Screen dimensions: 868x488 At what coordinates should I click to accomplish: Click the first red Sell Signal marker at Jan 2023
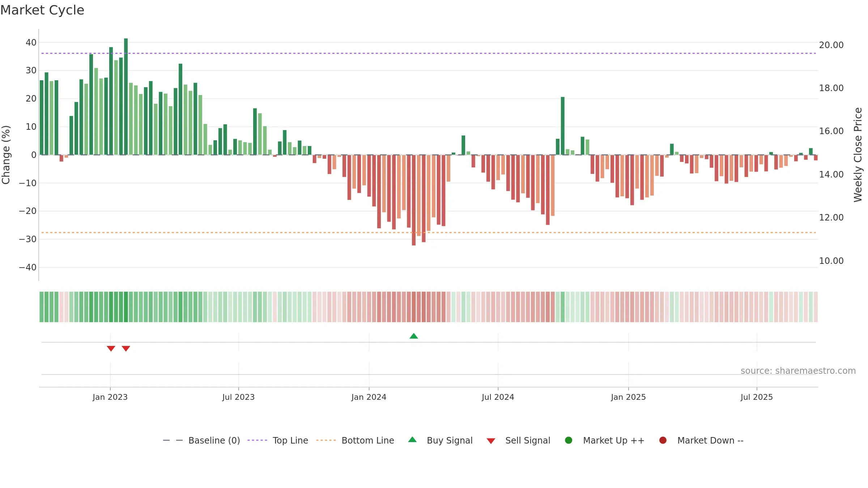click(x=111, y=348)
